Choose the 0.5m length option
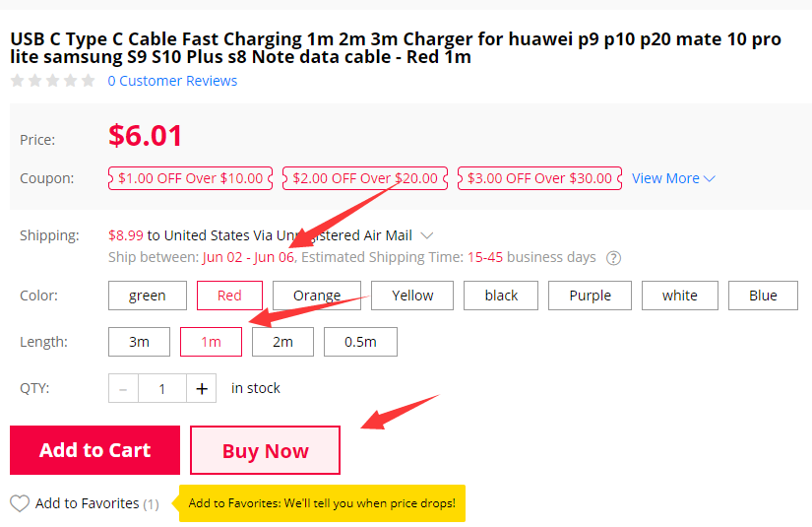This screenshot has height=527, width=812. [360, 342]
